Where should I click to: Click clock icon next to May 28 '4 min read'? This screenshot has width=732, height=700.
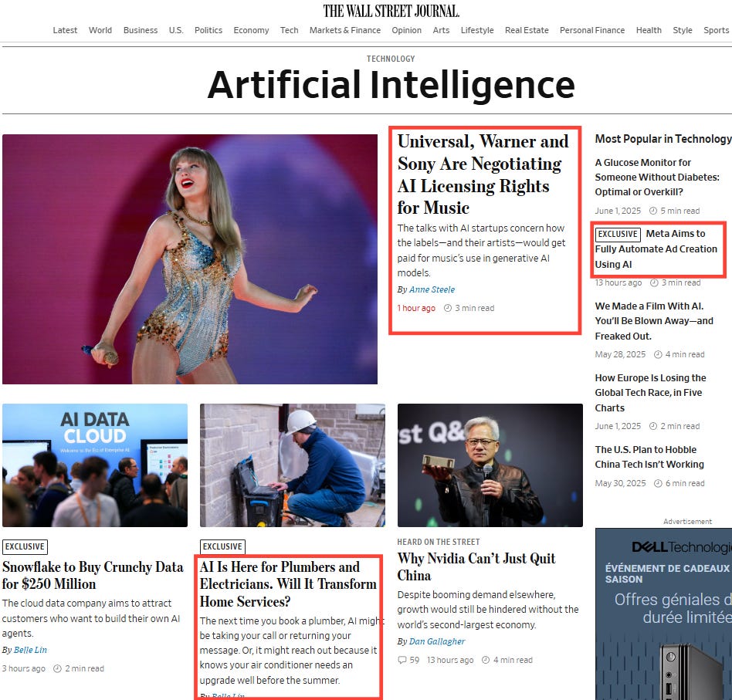pos(658,355)
